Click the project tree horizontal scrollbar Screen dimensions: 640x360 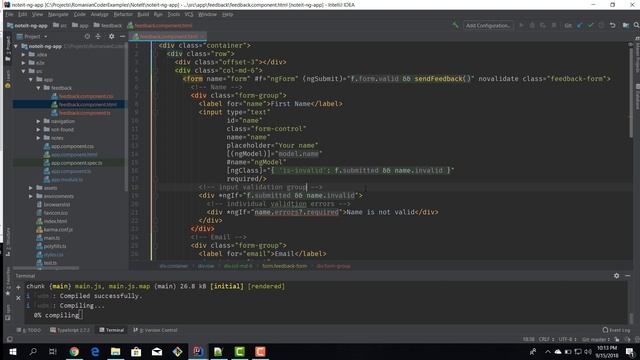tap(47, 268)
